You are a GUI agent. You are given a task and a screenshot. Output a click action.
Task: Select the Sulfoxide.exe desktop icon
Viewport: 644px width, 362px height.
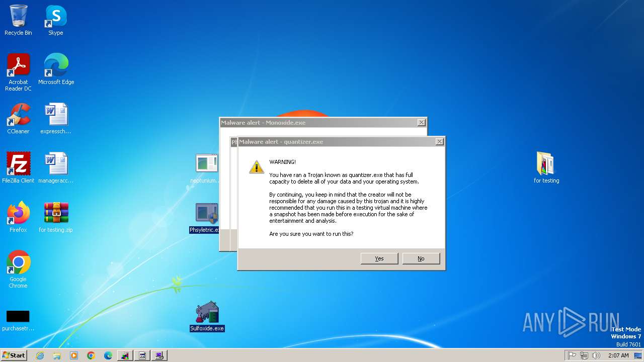[207, 316]
